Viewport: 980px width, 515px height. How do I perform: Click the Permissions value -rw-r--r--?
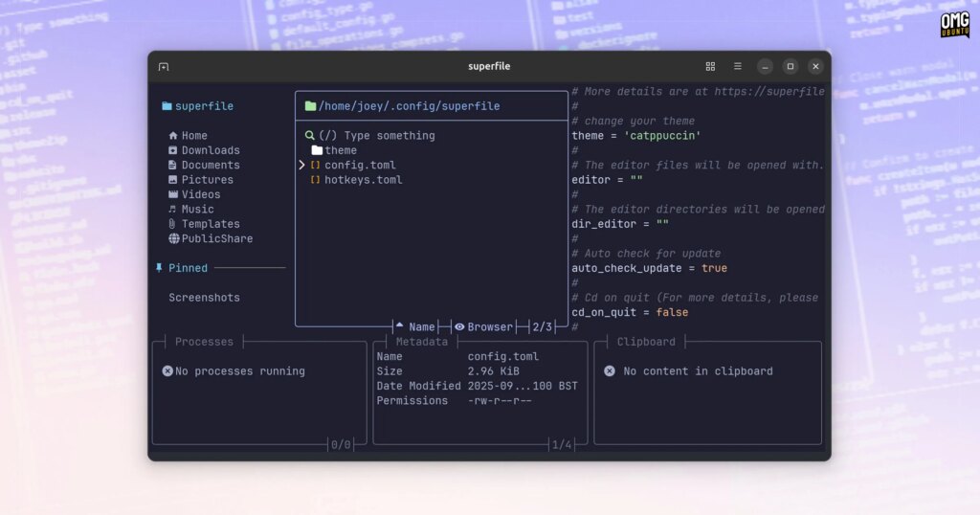[500, 401]
